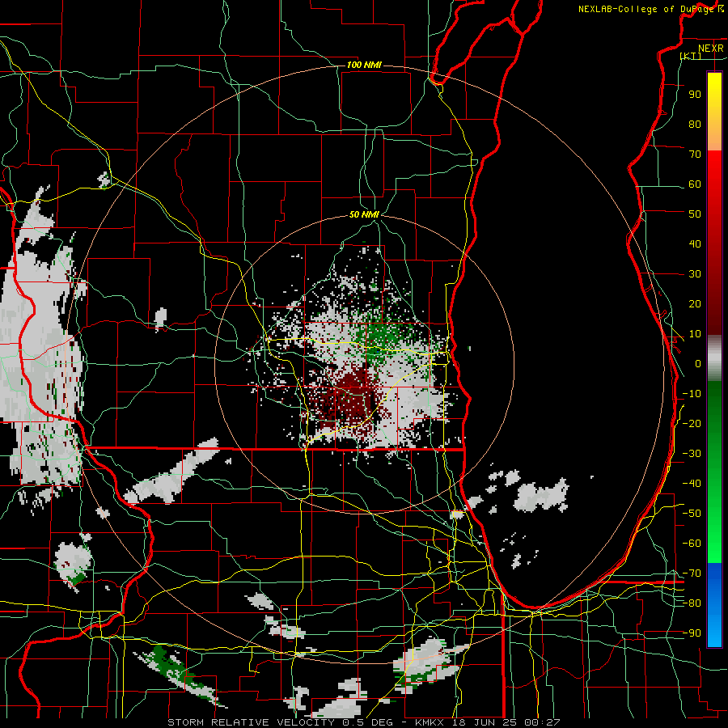The width and height of the screenshot is (728, 728).
Task: Click the -50 value on the velocity scale
Action: point(692,514)
